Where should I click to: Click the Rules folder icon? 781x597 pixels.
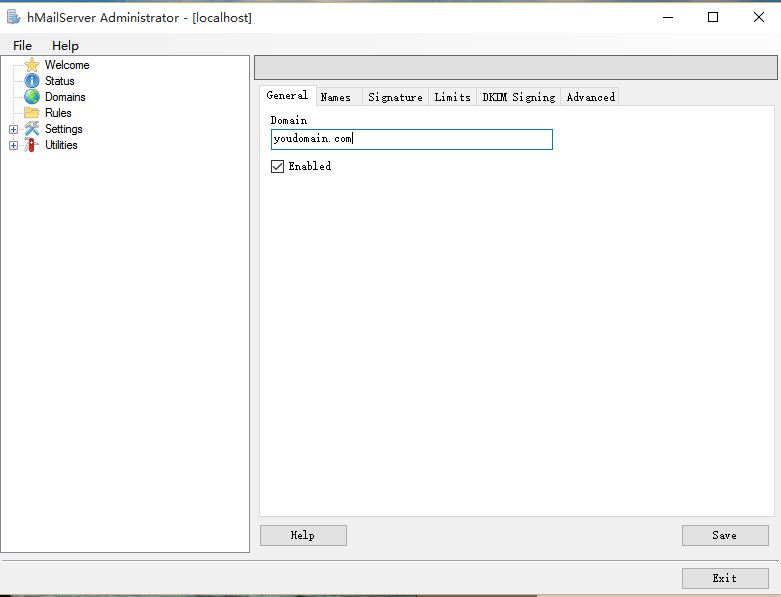click(x=32, y=113)
